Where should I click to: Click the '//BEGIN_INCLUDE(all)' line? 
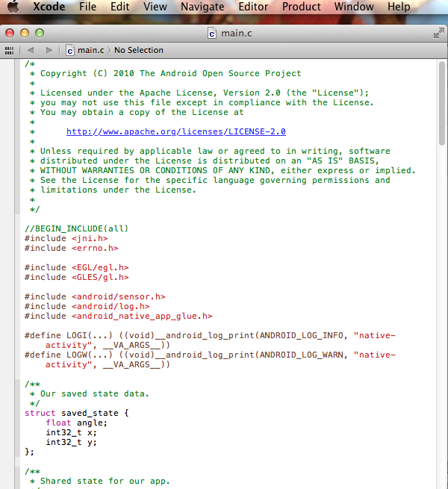(76, 228)
